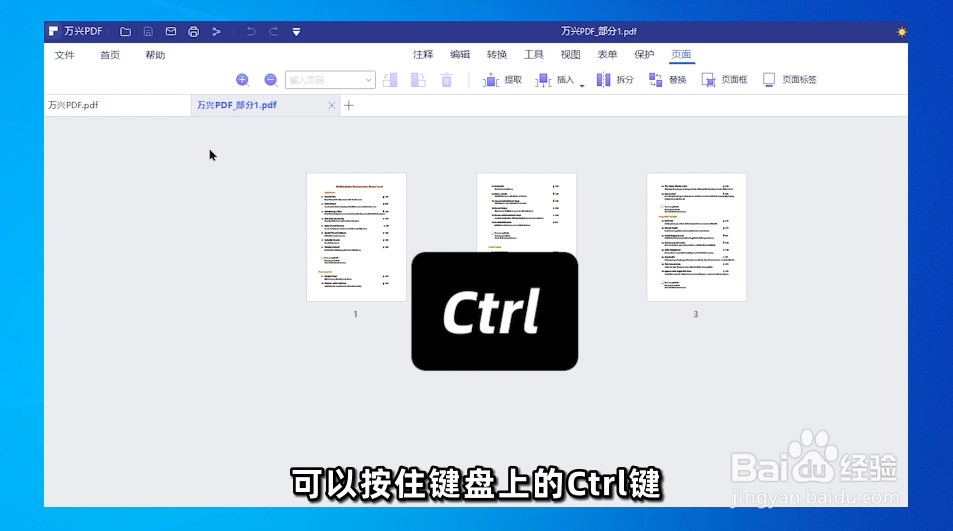Zoom out with the minus magnifier
The height and width of the screenshot is (531, 953).
(x=270, y=80)
